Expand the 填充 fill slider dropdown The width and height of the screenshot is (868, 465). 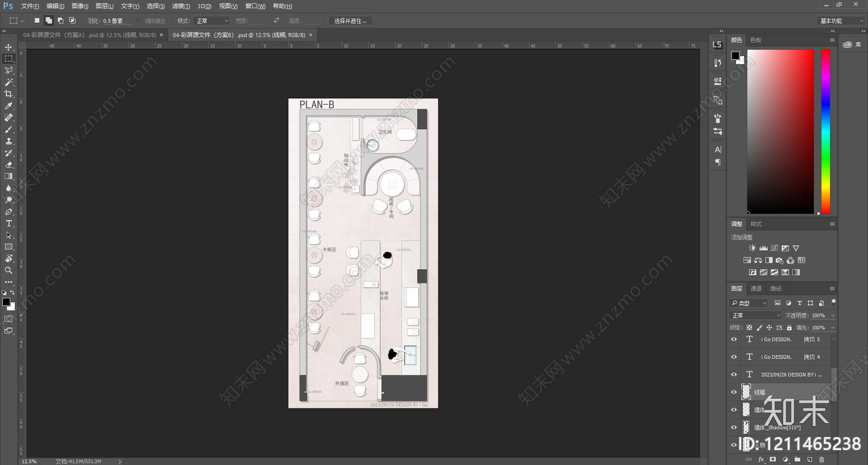(x=833, y=328)
